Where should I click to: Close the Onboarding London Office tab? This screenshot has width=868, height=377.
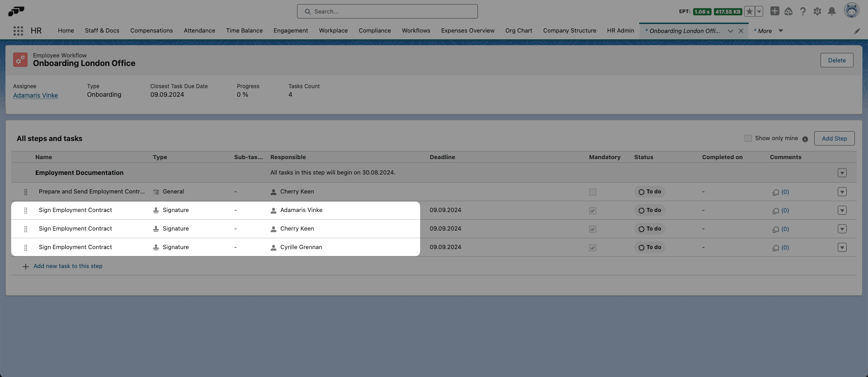tap(741, 31)
